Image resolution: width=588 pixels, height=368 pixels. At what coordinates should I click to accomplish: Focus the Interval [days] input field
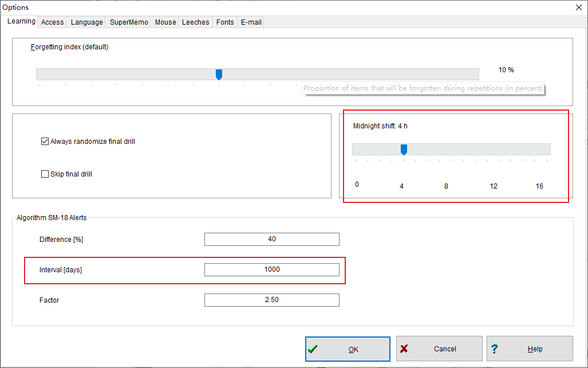(271, 269)
